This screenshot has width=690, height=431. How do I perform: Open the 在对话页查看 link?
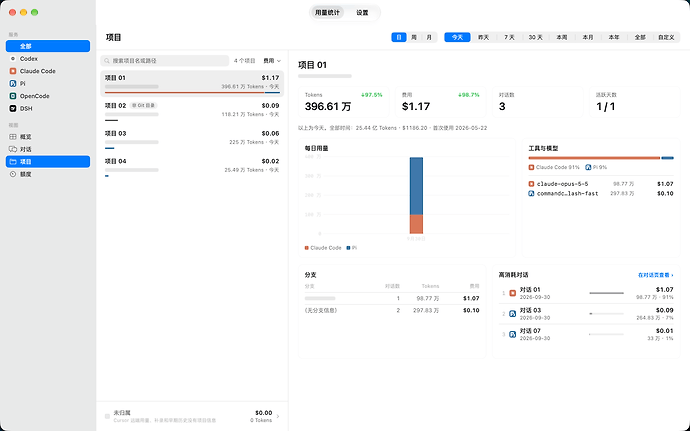tap(655, 275)
